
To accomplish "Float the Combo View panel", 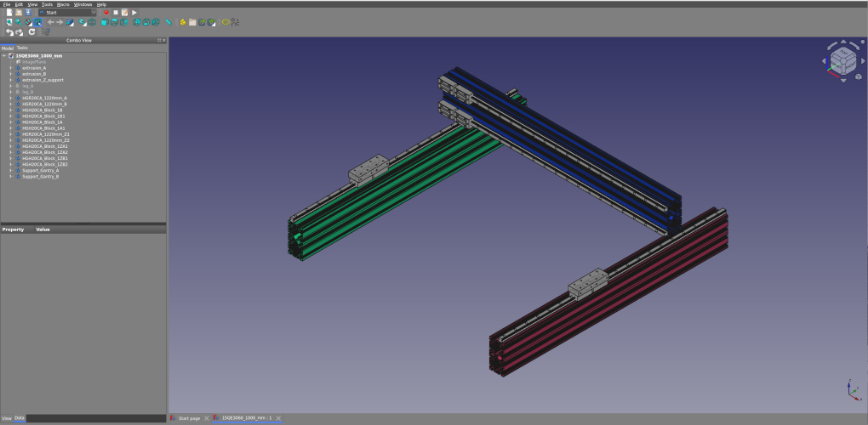I will [x=159, y=40].
